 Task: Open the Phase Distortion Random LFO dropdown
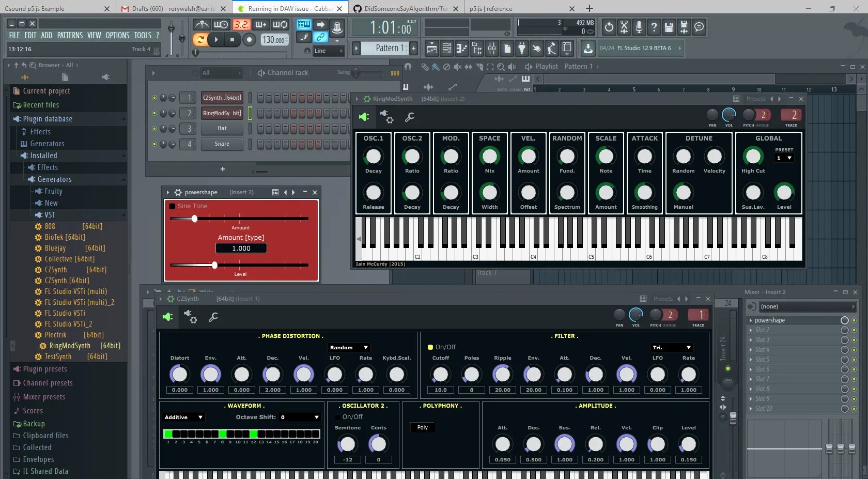click(349, 348)
